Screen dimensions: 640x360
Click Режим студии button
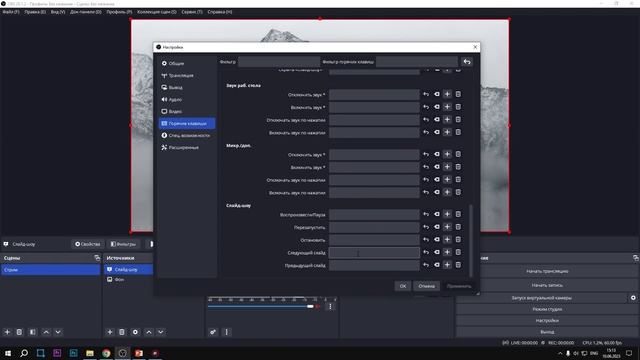coord(547,309)
